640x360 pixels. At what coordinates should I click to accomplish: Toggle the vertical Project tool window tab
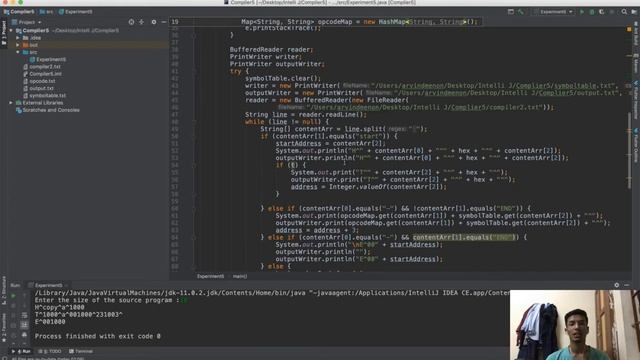pos(4,33)
